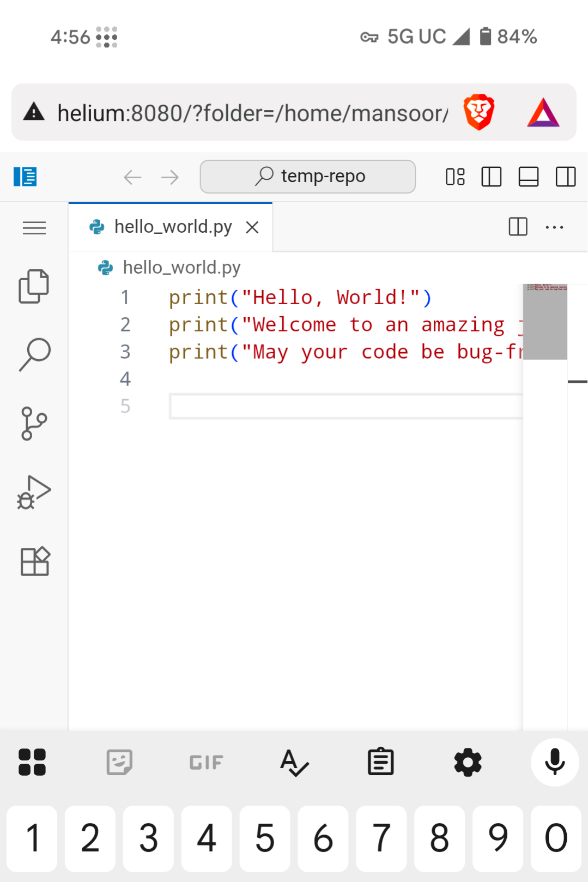Click the hello_world.py breadcrumb
The height and width of the screenshot is (882, 588).
click(x=181, y=267)
